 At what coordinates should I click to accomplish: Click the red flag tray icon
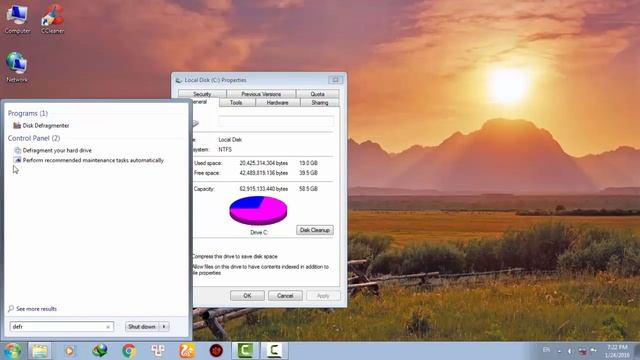pyautogui.click(x=582, y=351)
